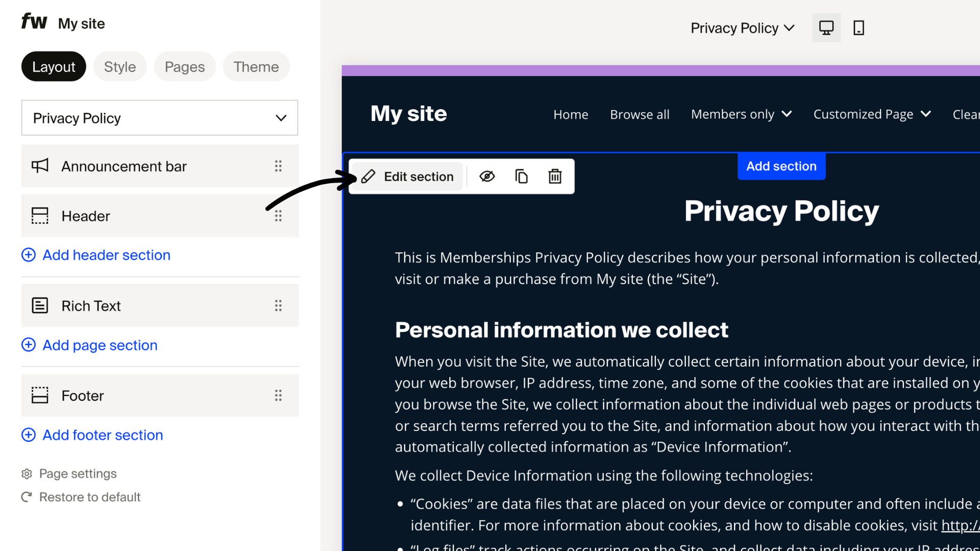Open the Theme tab
This screenshot has height=551, width=980.
coord(256,67)
